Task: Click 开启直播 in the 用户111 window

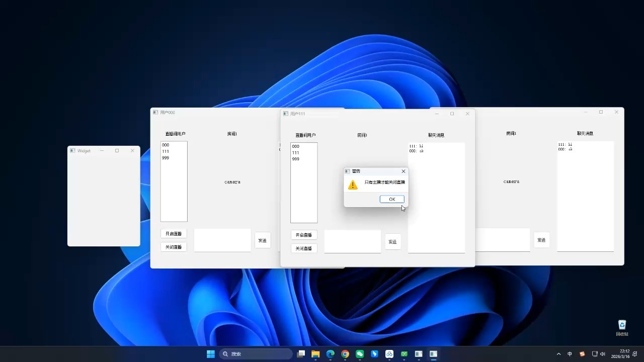Action: pos(304,235)
